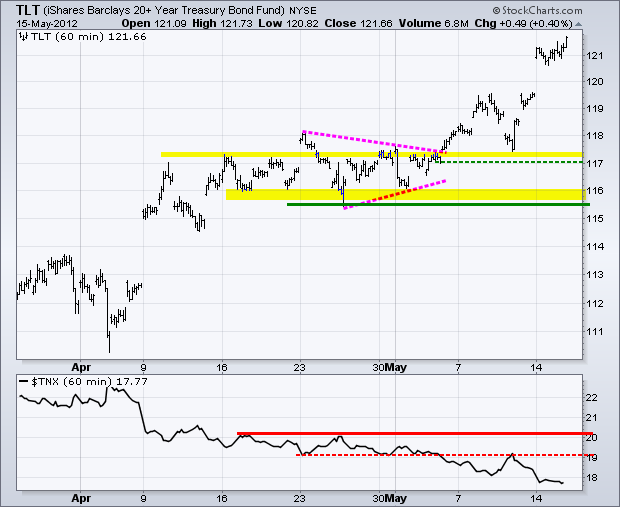Screen dimensions: 620x507
Task: Click the rising lower magenta dashed trendline
Action: click(x=395, y=195)
